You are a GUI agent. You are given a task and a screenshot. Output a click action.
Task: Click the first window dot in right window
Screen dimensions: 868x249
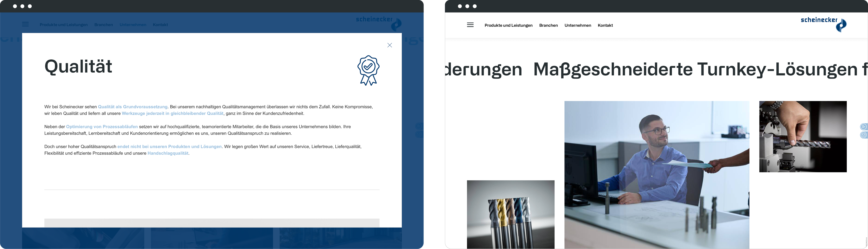click(x=460, y=7)
